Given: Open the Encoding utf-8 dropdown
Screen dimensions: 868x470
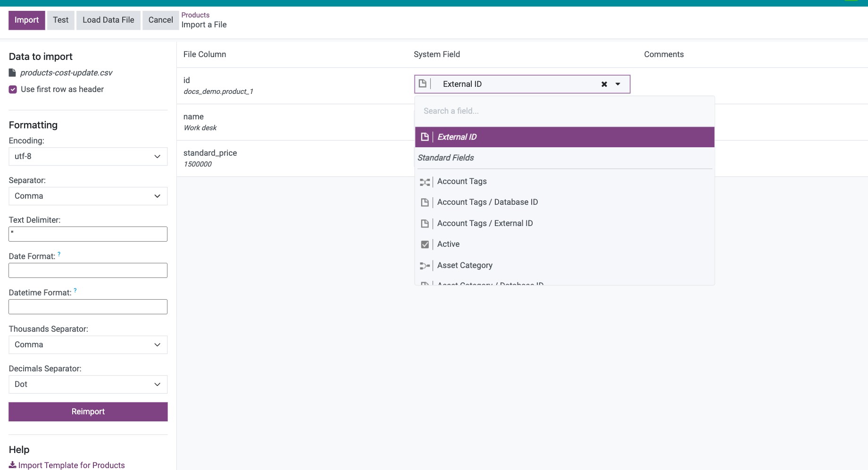Looking at the screenshot, I should pos(88,156).
